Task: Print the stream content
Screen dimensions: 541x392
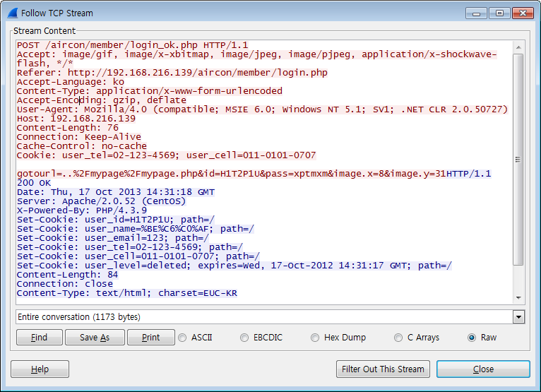Action: pyautogui.click(x=150, y=338)
